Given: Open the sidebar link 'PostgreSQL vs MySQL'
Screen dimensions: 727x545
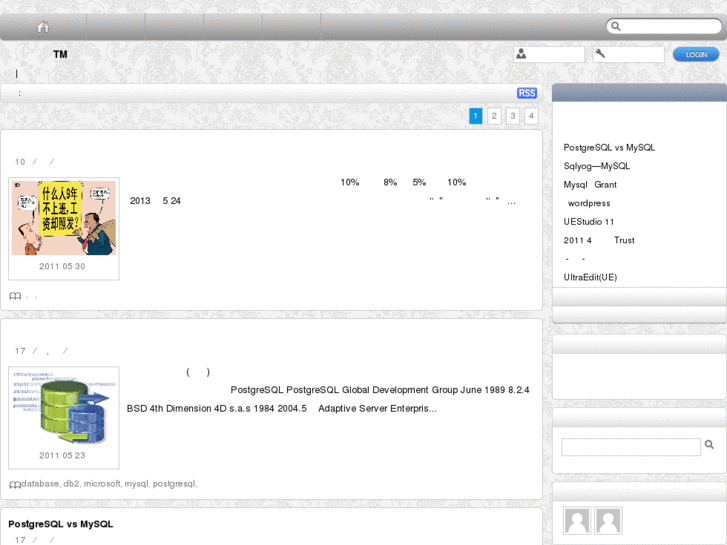Looking at the screenshot, I should (609, 147).
